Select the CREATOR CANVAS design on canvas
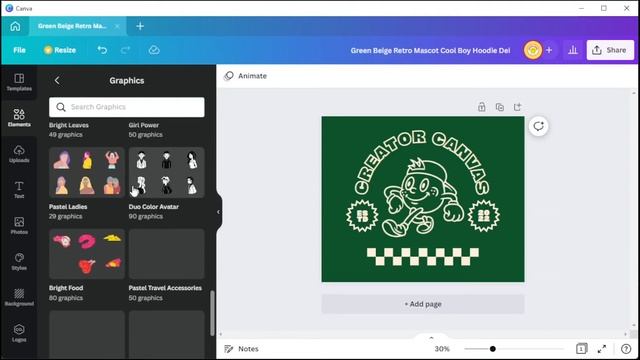Viewport: 640px width, 360px height. click(423, 199)
